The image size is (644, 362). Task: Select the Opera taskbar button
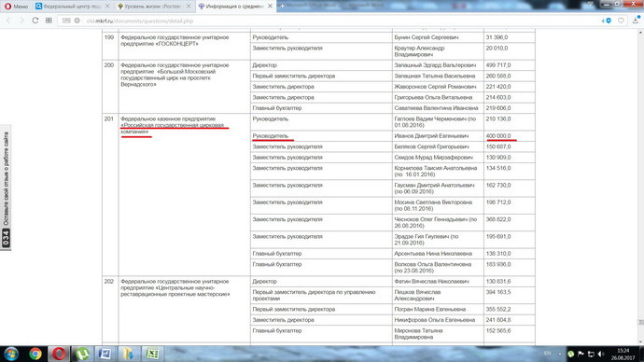click(59, 354)
